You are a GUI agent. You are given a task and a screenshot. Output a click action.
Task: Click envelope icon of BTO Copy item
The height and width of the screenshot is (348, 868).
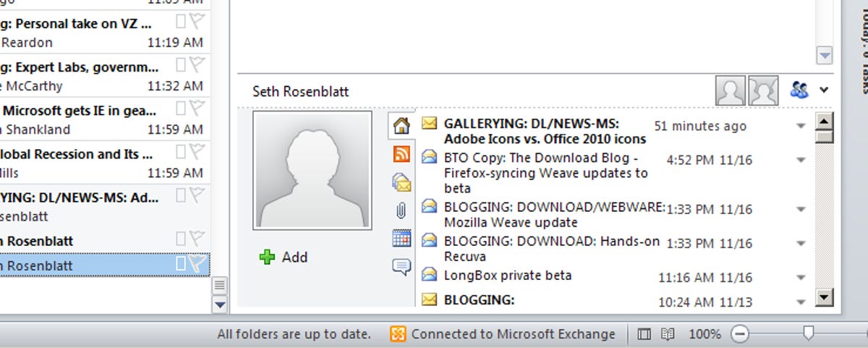430,156
